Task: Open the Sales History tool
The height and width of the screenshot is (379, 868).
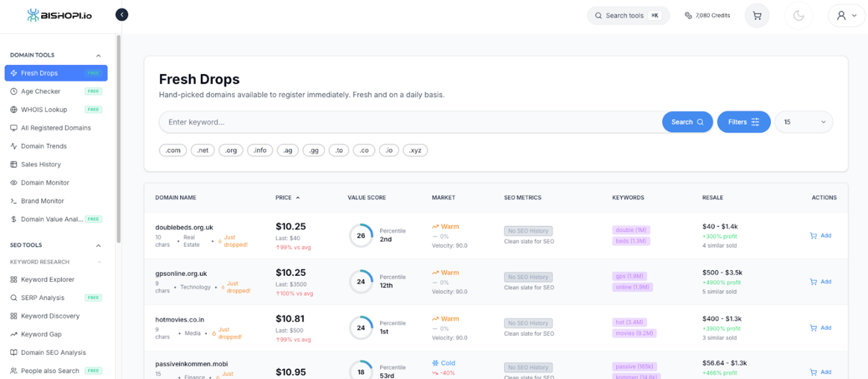Action: coord(41,164)
